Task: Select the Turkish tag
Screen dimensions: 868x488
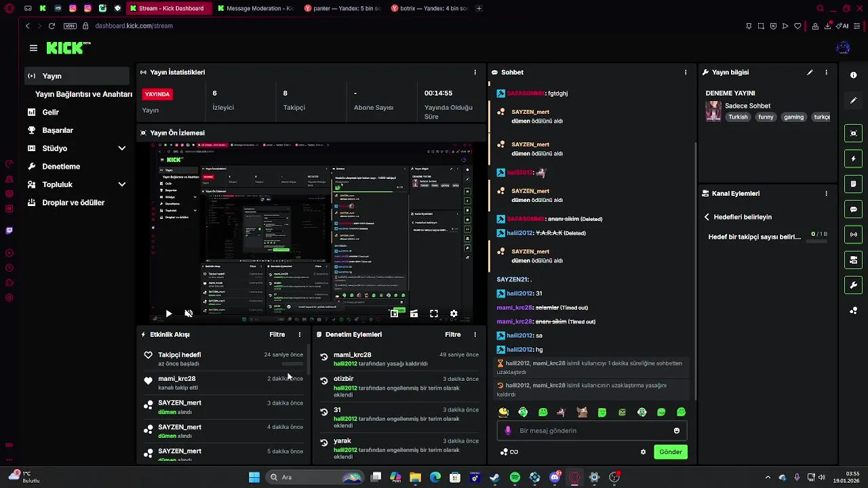Action: 738,117
